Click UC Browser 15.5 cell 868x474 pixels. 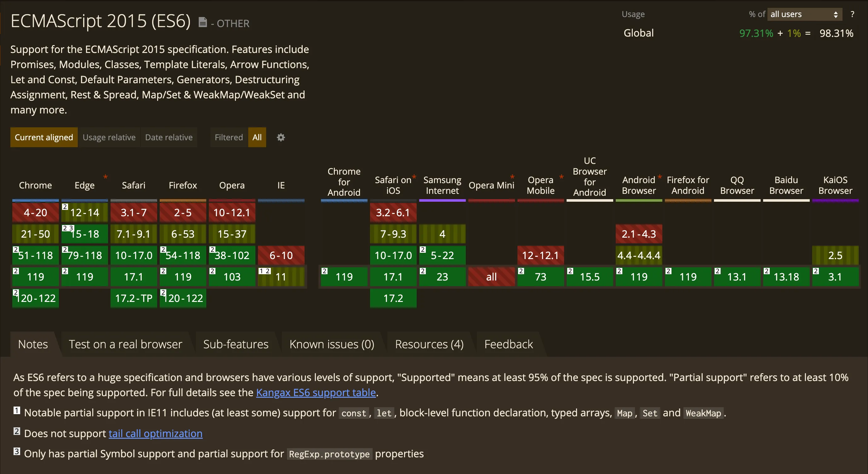pos(590,277)
